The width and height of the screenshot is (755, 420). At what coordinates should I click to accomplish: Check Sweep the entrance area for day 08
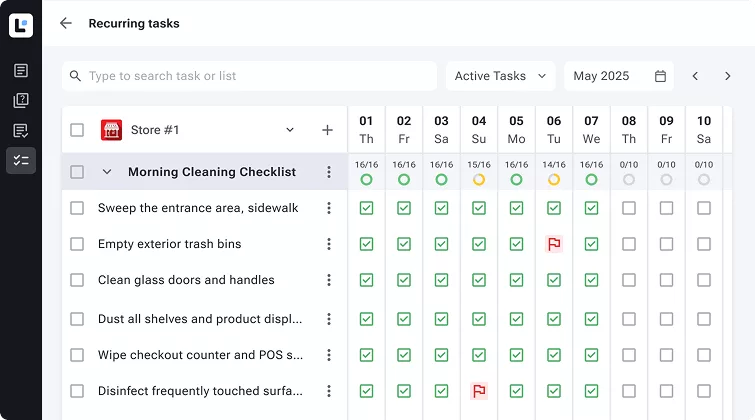[629, 208]
